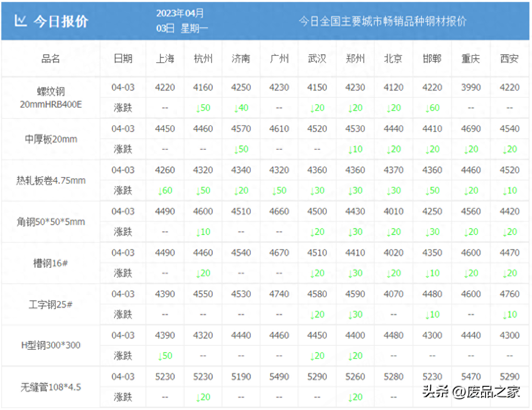Image resolution: width=532 pixels, height=410 pixels.
Task: Select the 武汉 无缝管 price 5290
Action: point(317,376)
